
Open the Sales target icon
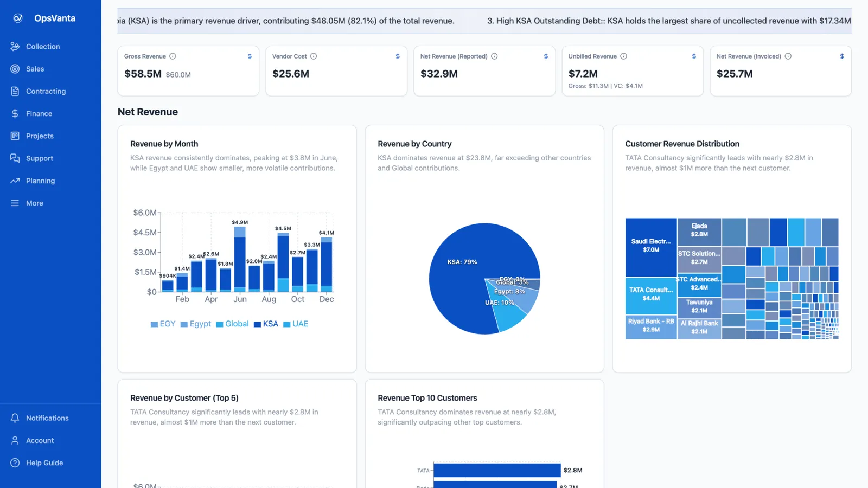15,69
